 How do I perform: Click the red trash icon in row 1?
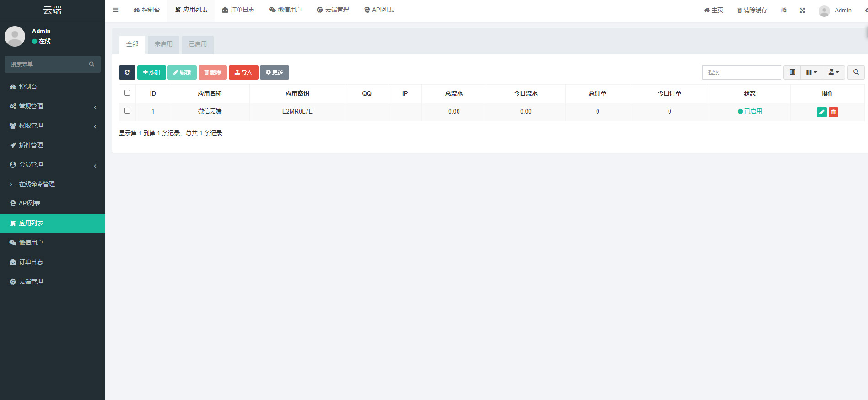[x=833, y=112]
